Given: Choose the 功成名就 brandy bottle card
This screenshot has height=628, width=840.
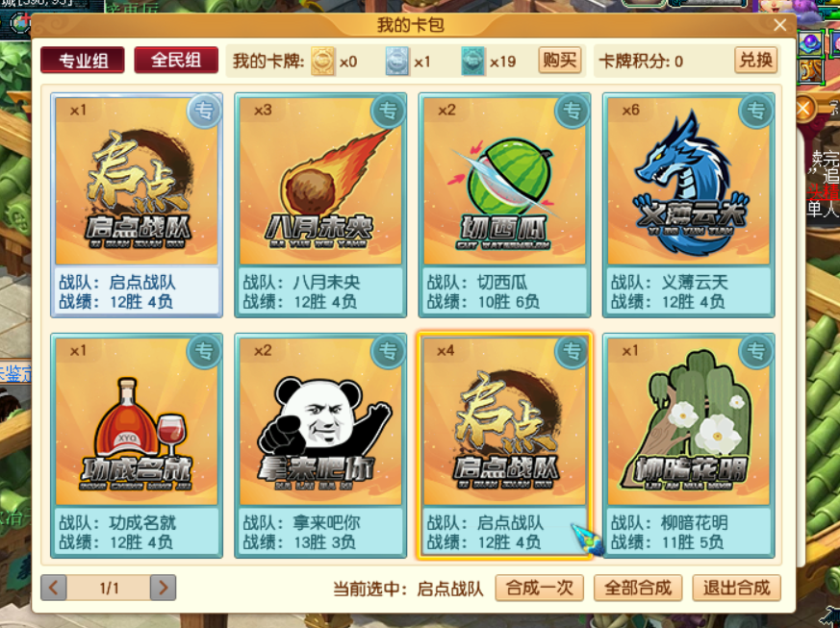Looking at the screenshot, I should (x=137, y=445).
